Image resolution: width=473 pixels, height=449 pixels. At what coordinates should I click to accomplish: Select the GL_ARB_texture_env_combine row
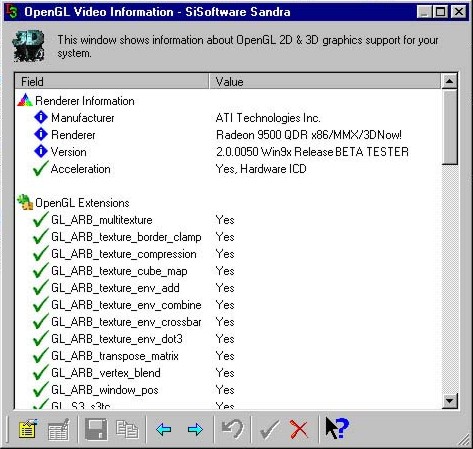coord(126,305)
